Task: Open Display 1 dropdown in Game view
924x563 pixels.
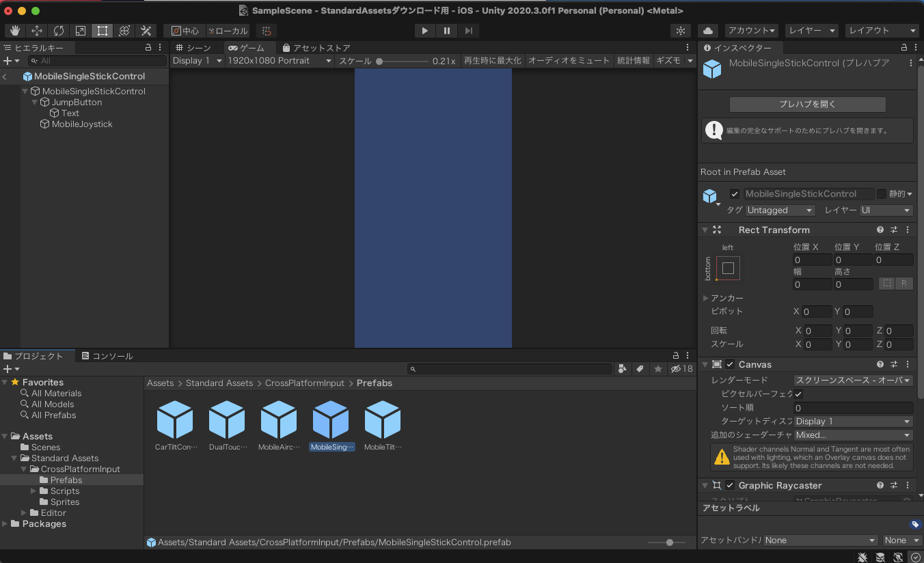Action: 198,61
